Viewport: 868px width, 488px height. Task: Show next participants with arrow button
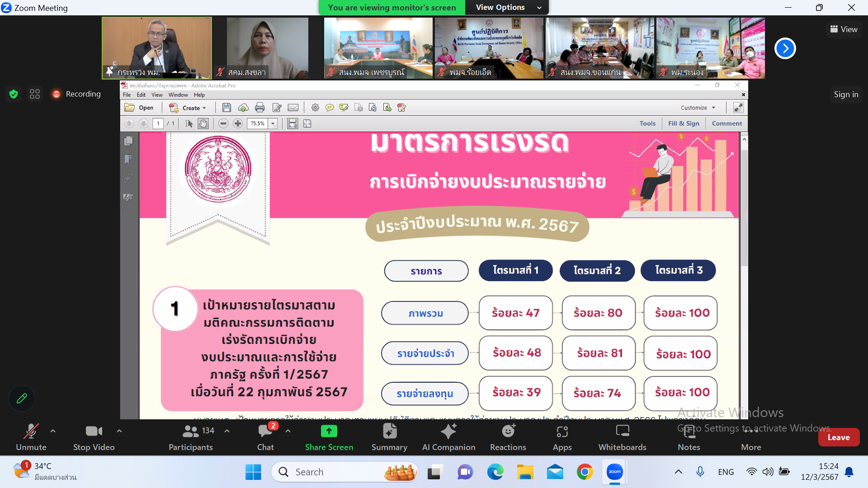785,48
